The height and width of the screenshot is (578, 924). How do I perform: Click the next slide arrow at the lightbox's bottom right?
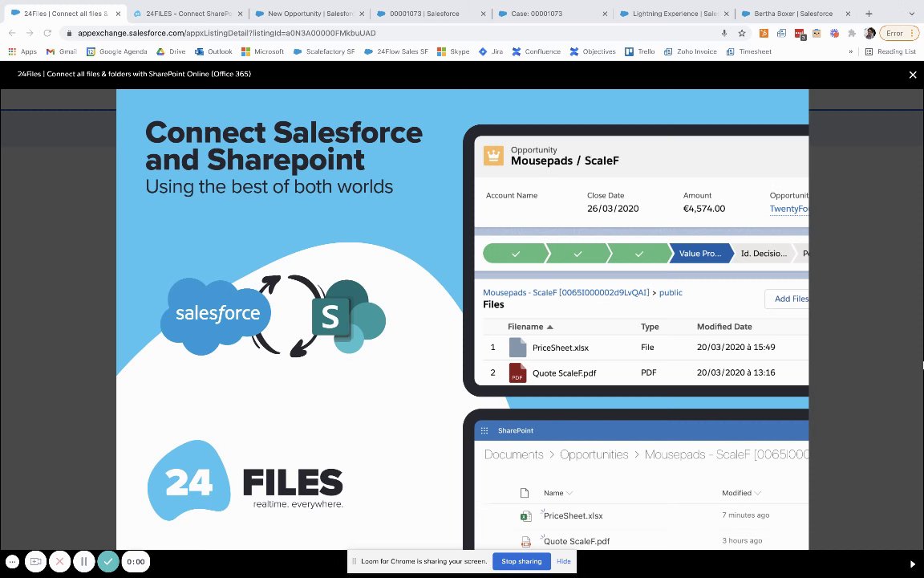pyautogui.click(x=914, y=564)
